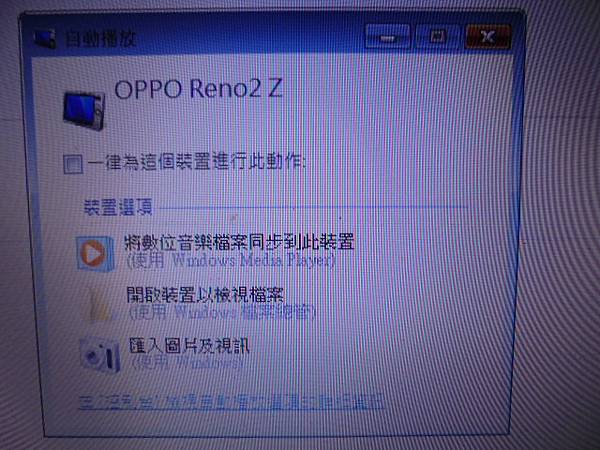Click the (使用 Windows) subtitle under 匯入圖片

pos(187,362)
